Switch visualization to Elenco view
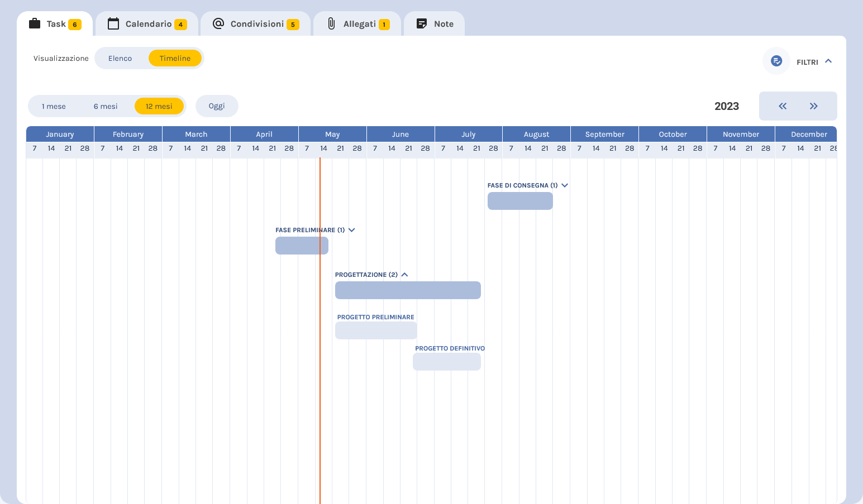 click(120, 58)
